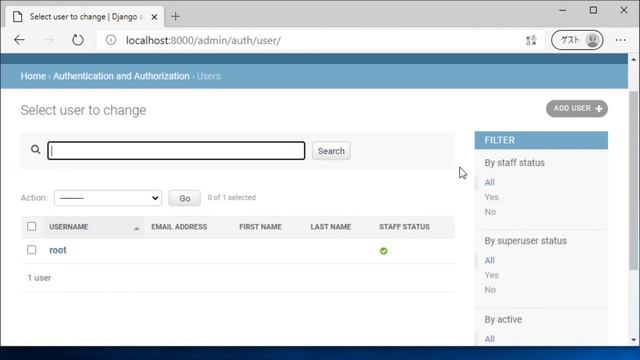Click the scrollbar down arrow
The height and width of the screenshot is (360, 640).
click(633, 340)
